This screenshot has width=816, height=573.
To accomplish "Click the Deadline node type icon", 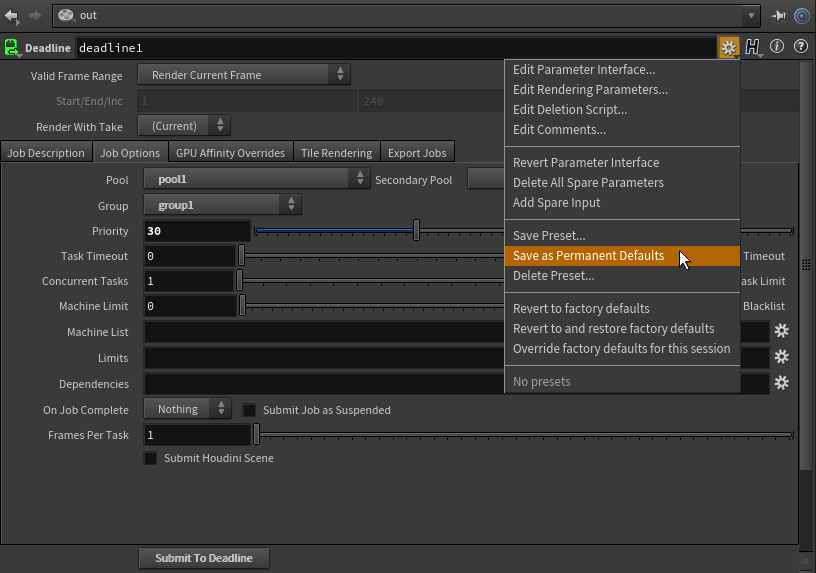I will (x=12, y=47).
